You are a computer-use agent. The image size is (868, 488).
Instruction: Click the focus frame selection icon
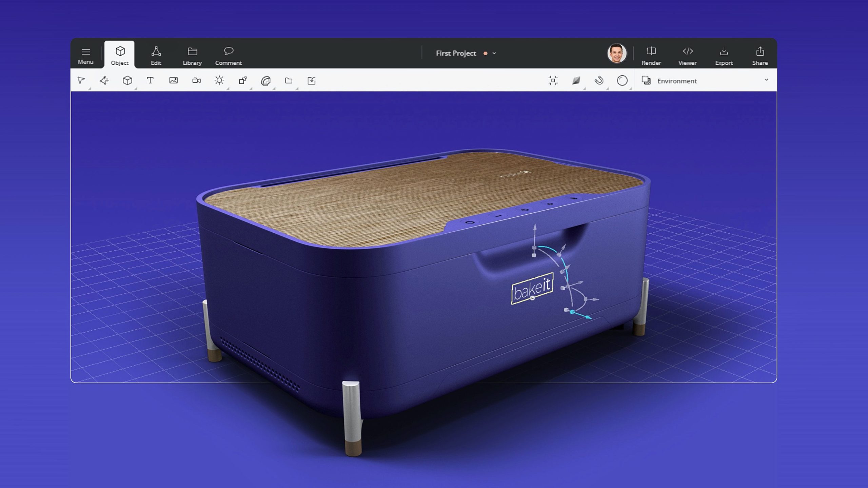553,80
